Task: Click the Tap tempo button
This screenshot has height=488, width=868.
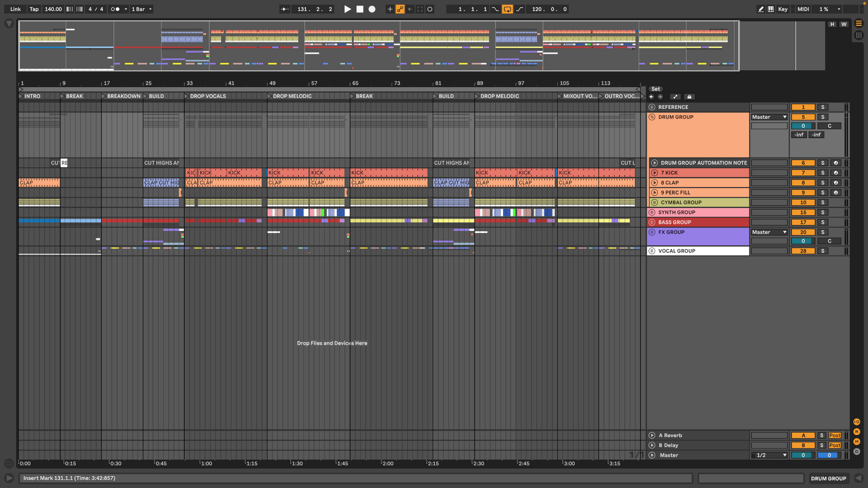Action: pyautogui.click(x=34, y=9)
